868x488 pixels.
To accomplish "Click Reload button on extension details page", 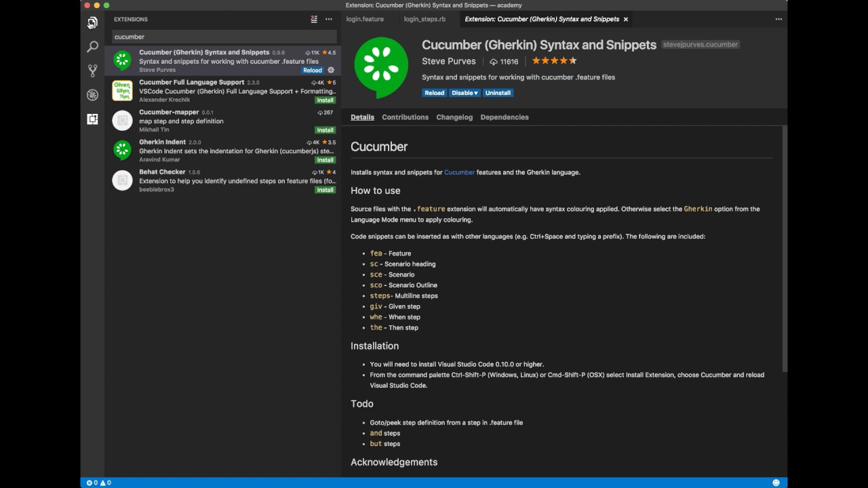I will point(434,93).
